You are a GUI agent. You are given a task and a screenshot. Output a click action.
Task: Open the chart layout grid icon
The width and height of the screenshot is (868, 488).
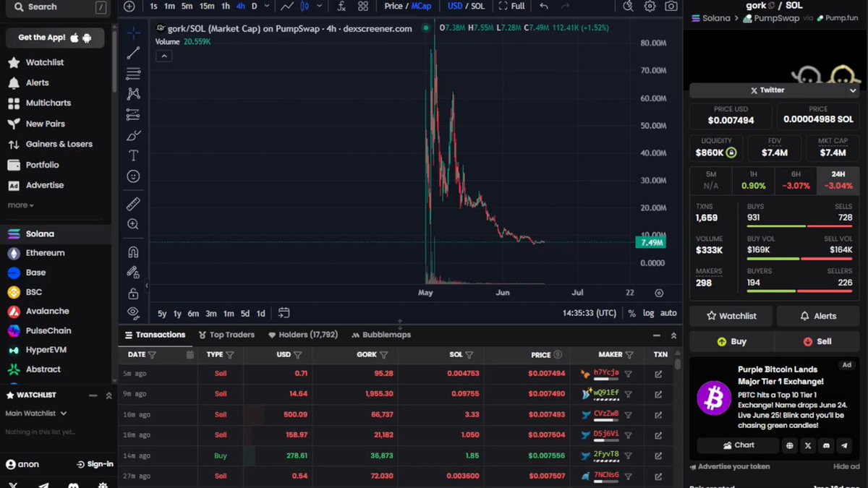363,6
